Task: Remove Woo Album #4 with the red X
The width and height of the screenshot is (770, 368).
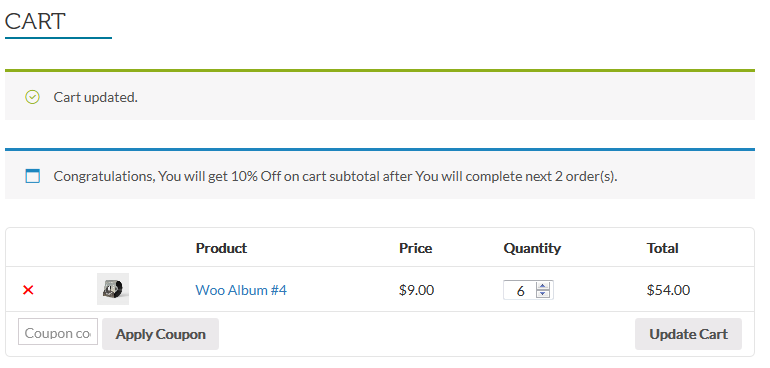Action: [28, 290]
